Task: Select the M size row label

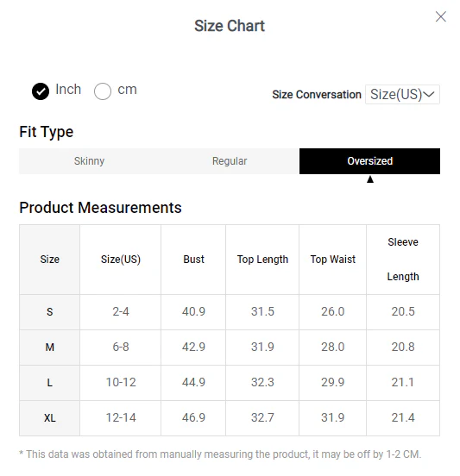Action: coord(50,348)
